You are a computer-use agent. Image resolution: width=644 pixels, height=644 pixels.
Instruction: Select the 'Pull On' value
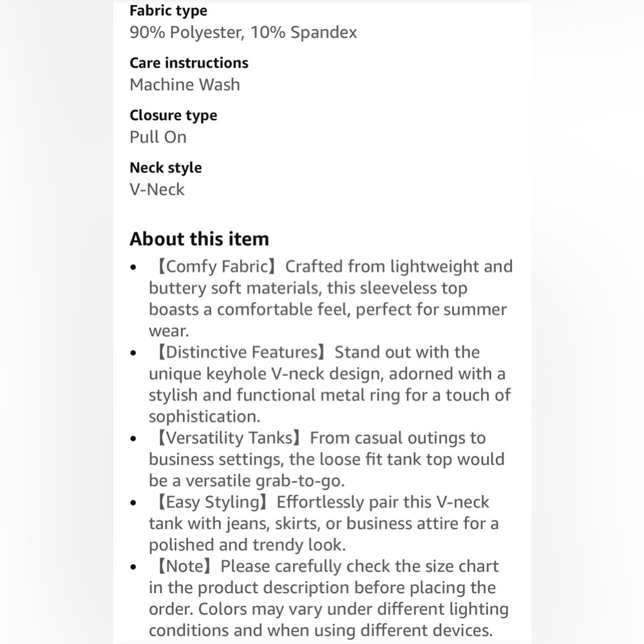click(x=158, y=137)
